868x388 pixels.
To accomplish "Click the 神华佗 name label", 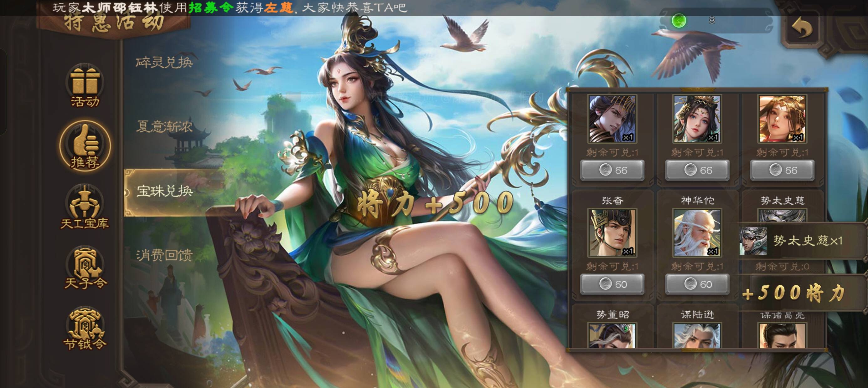I will tap(697, 201).
